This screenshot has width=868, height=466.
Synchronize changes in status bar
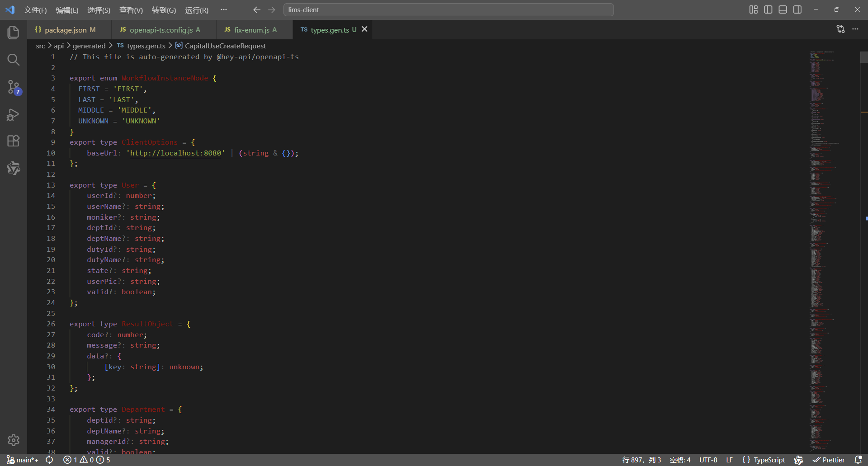pyautogui.click(x=49, y=460)
